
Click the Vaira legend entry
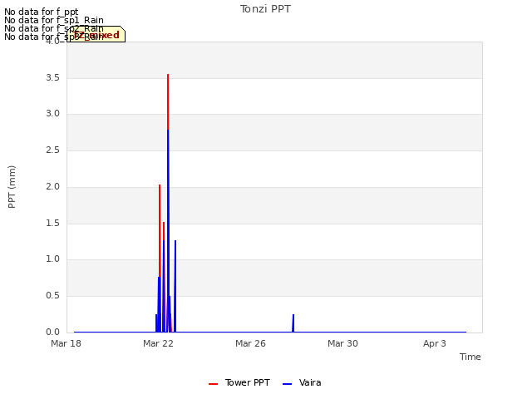[x=302, y=383]
